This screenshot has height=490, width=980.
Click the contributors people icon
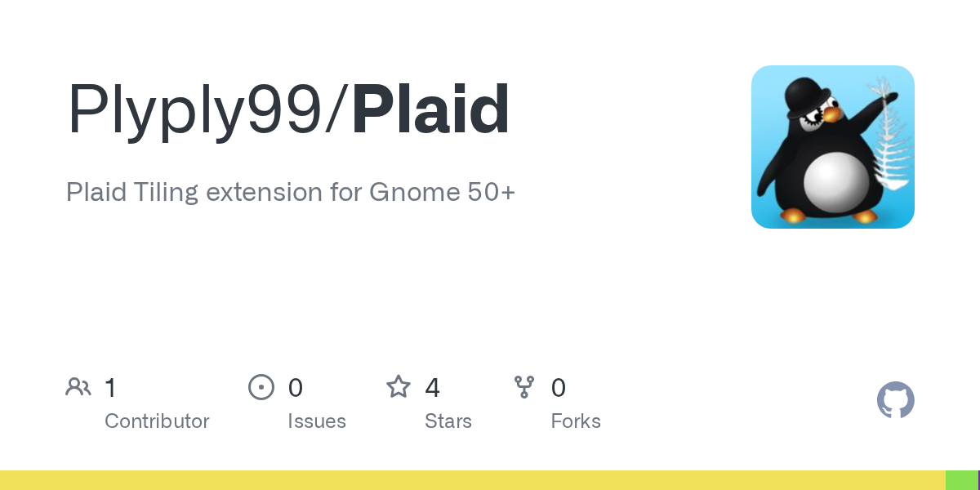(x=78, y=387)
